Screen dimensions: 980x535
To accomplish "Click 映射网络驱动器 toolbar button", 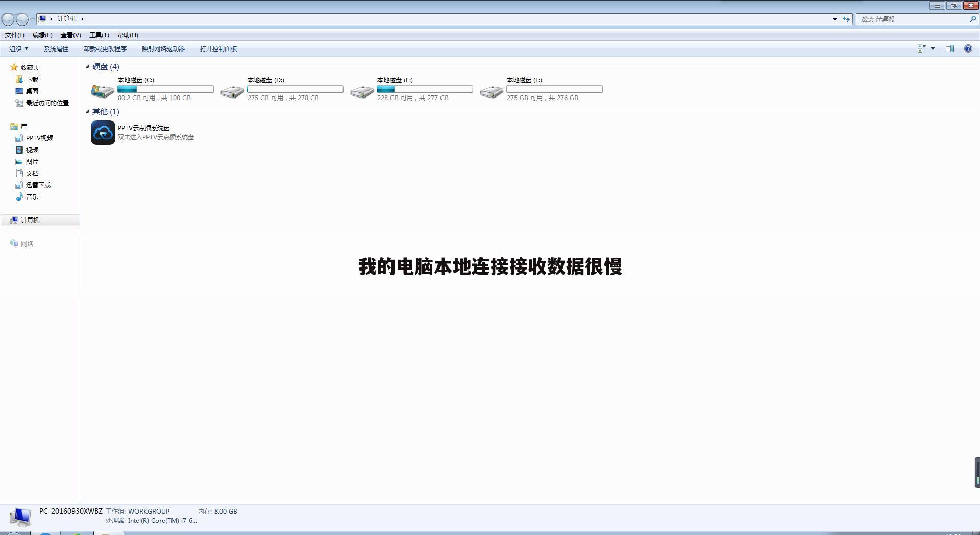I will [163, 48].
